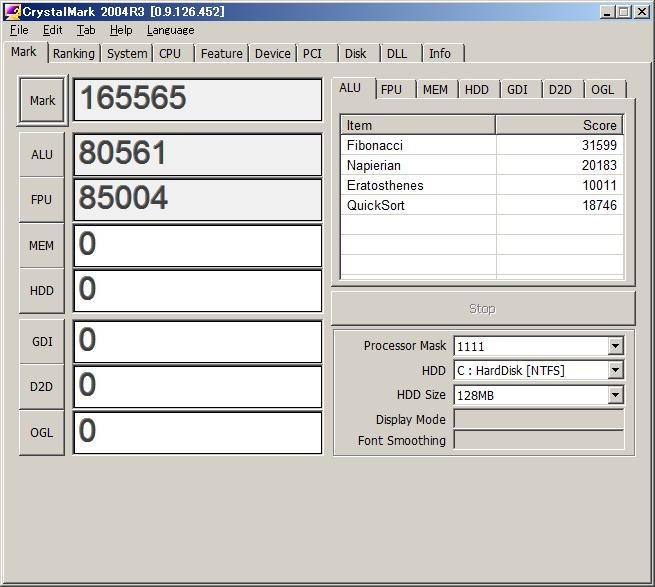Expand the Processor Mask dropdown
This screenshot has height=587, width=655.
tap(615, 346)
